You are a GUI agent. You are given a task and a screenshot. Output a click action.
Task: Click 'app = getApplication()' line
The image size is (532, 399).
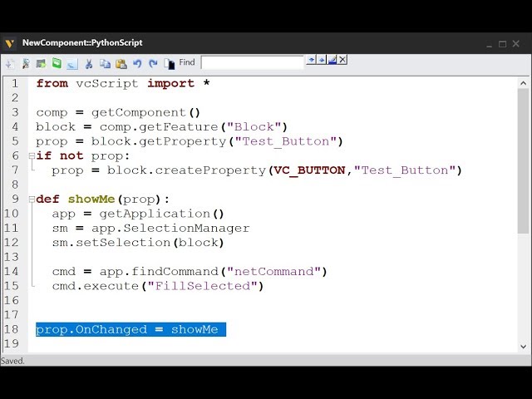point(138,214)
